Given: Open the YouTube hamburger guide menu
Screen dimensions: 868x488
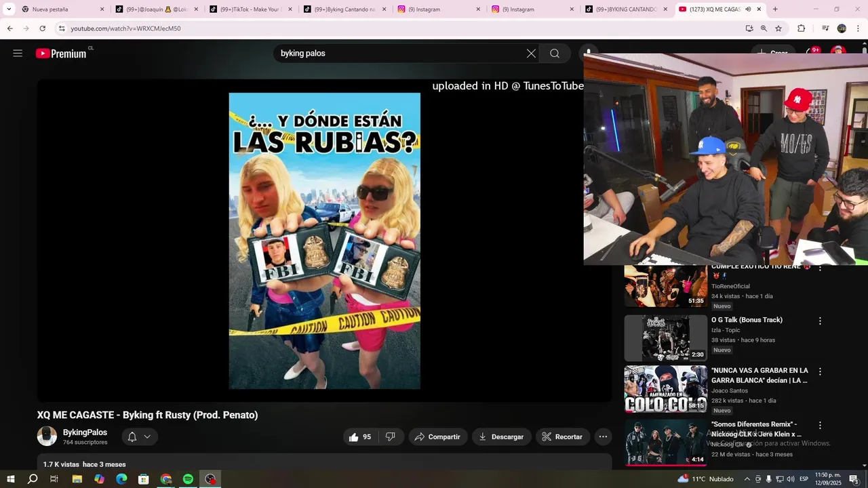Looking at the screenshot, I should coord(18,54).
